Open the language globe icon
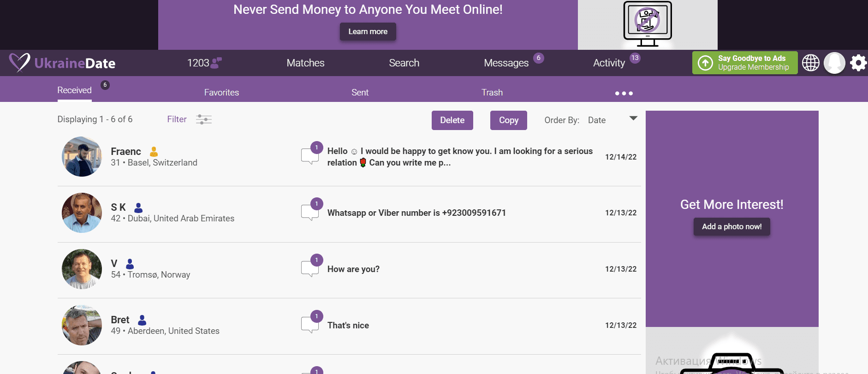The height and width of the screenshot is (374, 868). coord(810,63)
